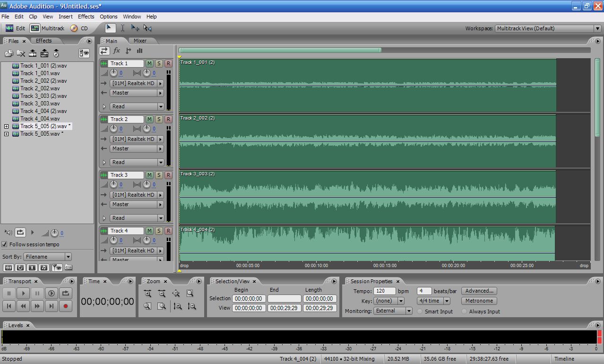Click the Multitrack view button
The height and width of the screenshot is (364, 604).
(47, 28)
